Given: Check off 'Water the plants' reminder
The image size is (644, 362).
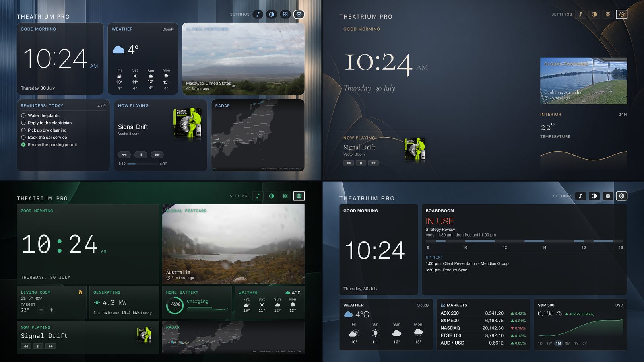Looking at the screenshot, I should (23, 116).
